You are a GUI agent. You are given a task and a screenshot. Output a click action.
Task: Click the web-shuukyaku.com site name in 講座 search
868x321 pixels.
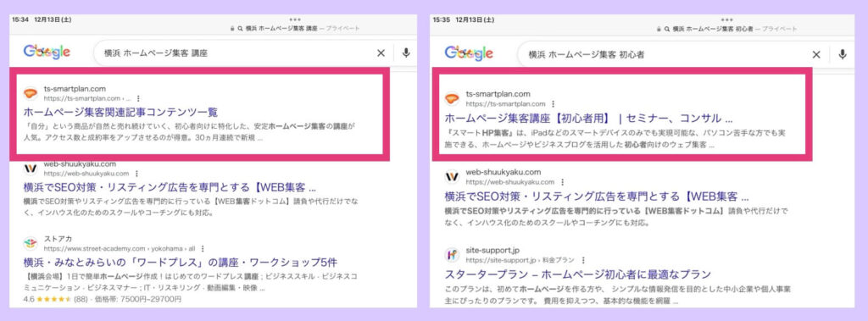[80, 163]
